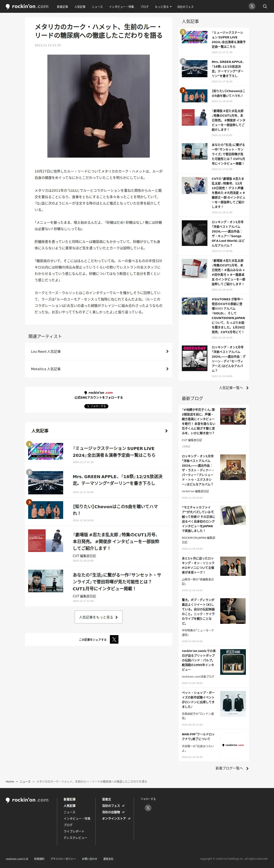Screen dimensions: 274x868
Task: Click the rockin'on.com logo in the header
Action: pyautogui.click(x=27, y=6)
